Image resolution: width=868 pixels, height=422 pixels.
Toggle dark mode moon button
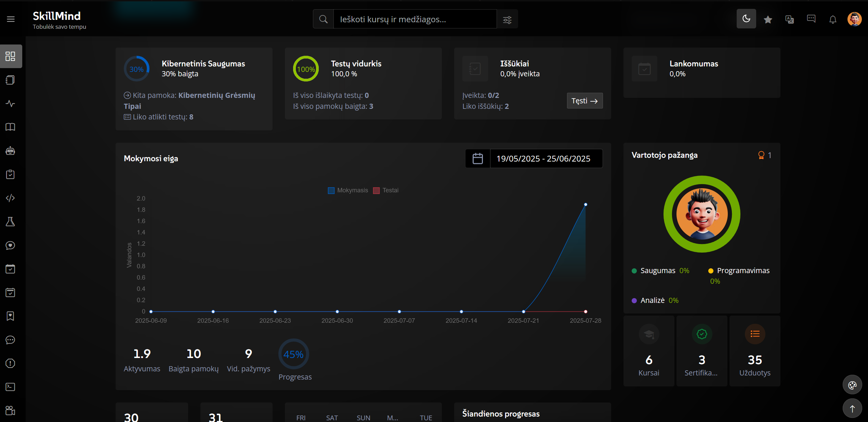pos(746,19)
